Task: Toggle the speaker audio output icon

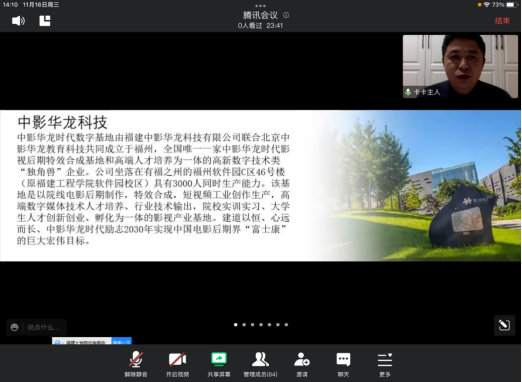Action: coord(18,21)
